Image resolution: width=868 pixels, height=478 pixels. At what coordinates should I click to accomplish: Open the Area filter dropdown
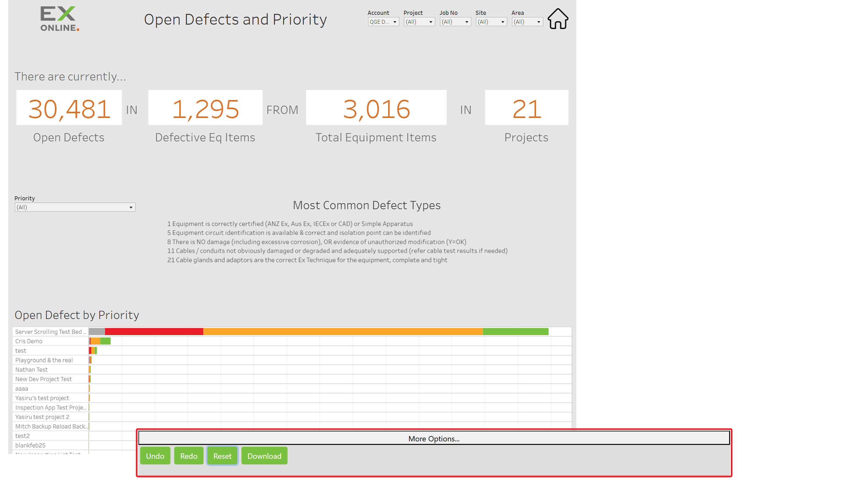527,21
